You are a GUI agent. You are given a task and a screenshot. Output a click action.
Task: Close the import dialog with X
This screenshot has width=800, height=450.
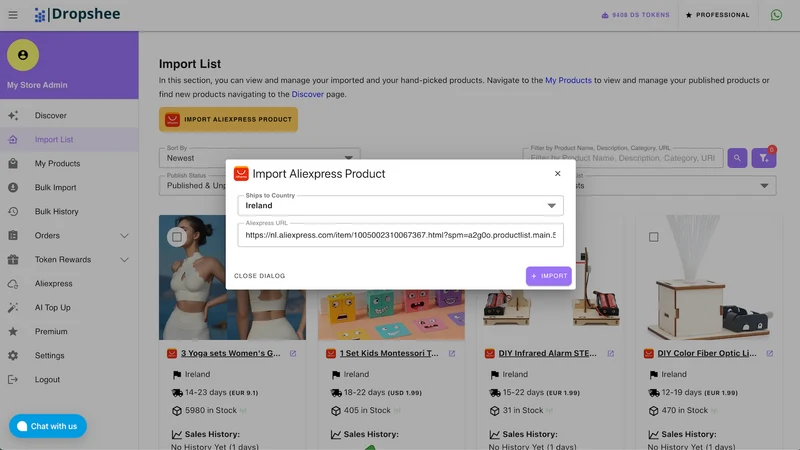pyautogui.click(x=557, y=173)
